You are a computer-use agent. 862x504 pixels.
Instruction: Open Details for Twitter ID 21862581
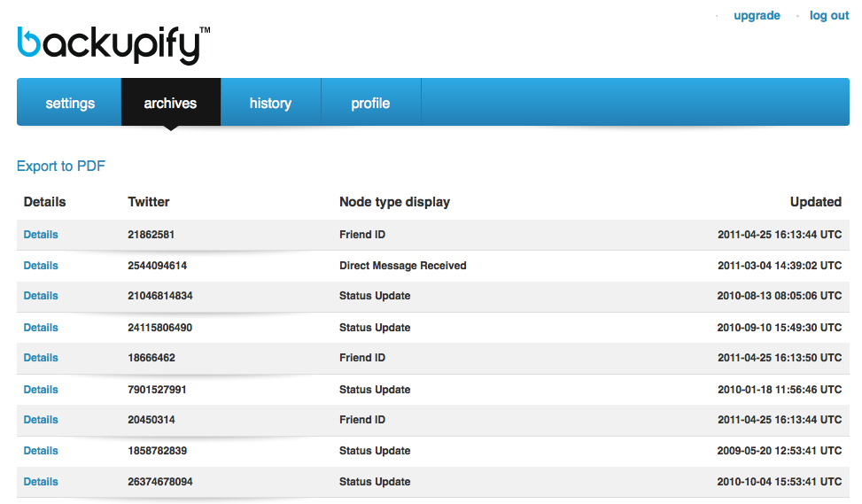(41, 235)
